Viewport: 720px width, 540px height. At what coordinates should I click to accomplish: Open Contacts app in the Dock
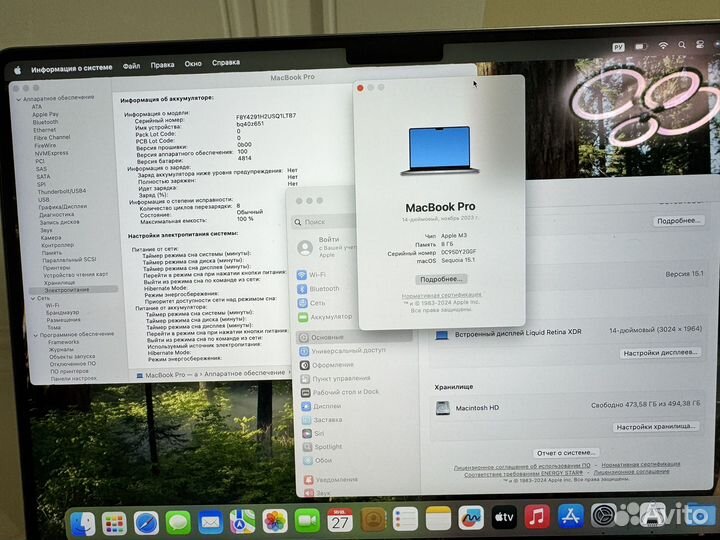click(373, 520)
